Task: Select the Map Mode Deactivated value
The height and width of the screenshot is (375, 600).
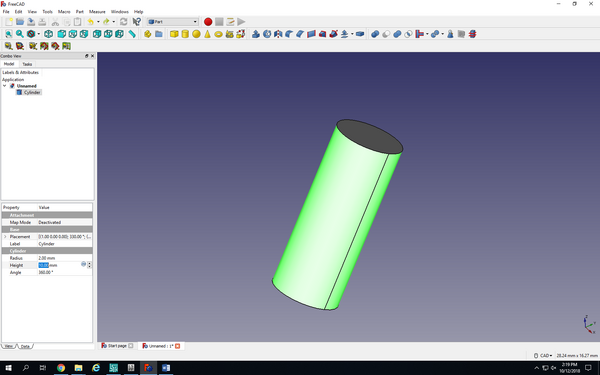Action: (x=50, y=222)
